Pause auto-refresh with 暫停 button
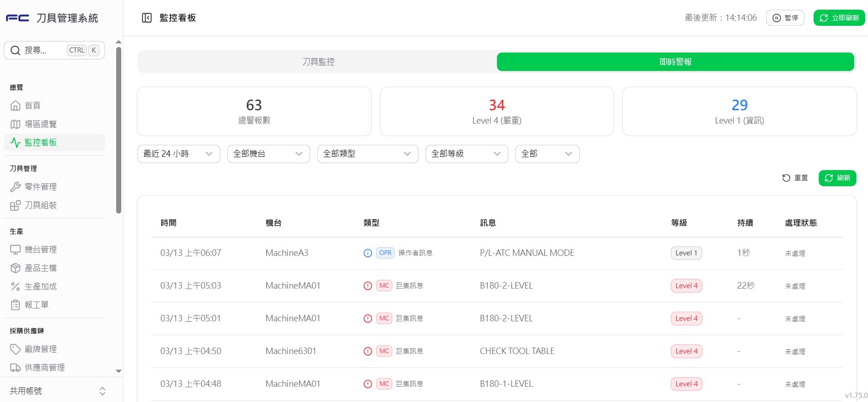Viewport: 868px width, 402px height. click(x=785, y=18)
